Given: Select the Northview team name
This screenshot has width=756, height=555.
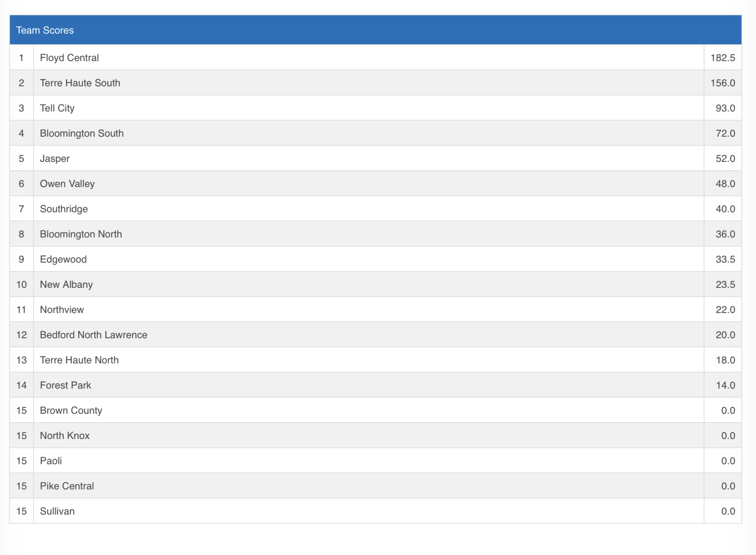Looking at the screenshot, I should 62,309.
